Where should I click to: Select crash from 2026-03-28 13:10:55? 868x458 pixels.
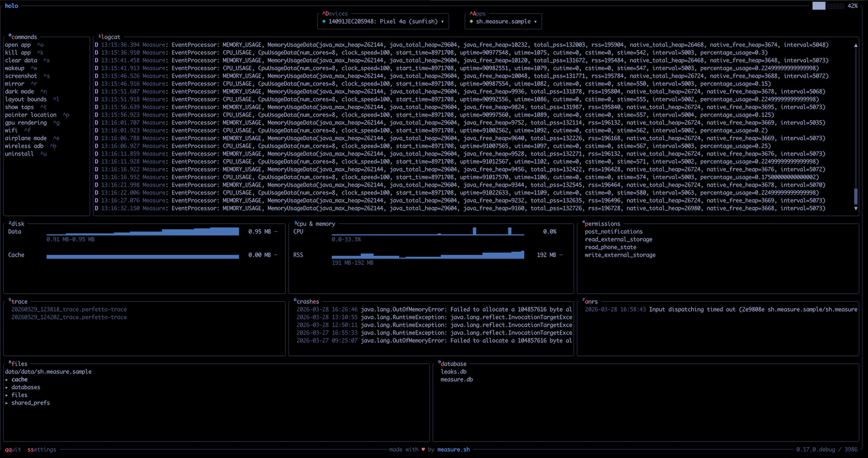(434, 317)
